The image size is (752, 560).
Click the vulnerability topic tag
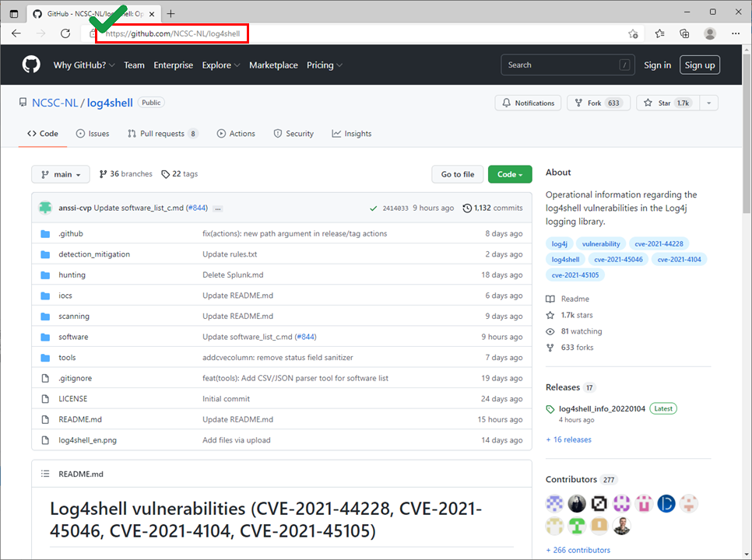coord(600,243)
